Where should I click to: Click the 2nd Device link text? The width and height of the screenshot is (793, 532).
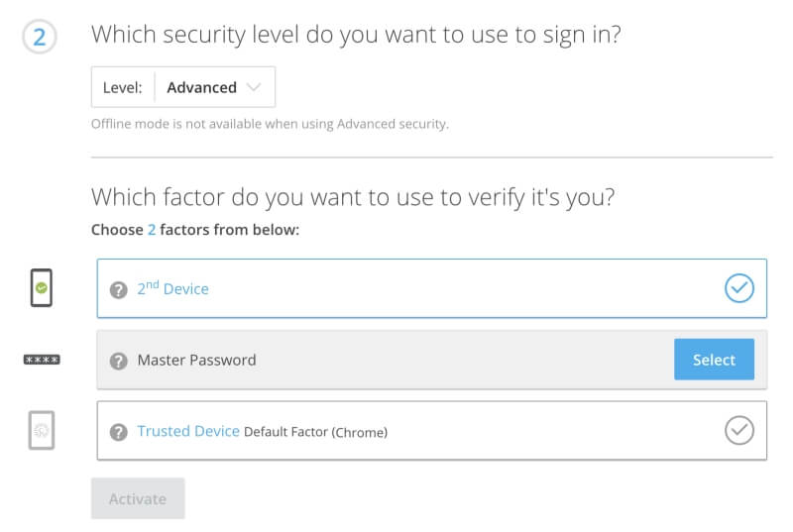[172, 288]
